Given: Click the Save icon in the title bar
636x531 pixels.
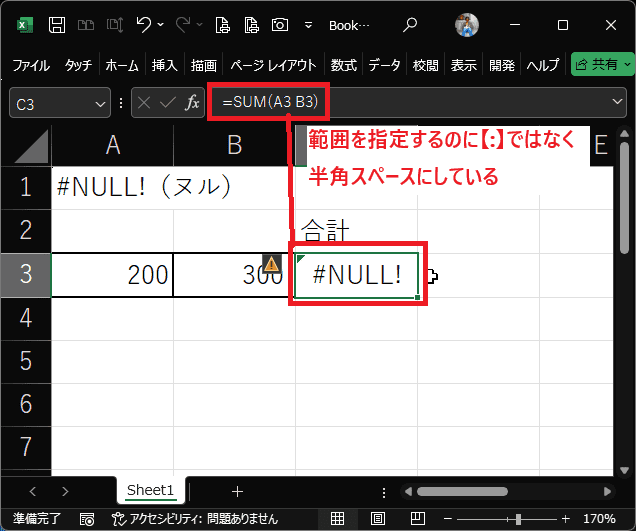Looking at the screenshot, I should [x=58, y=23].
